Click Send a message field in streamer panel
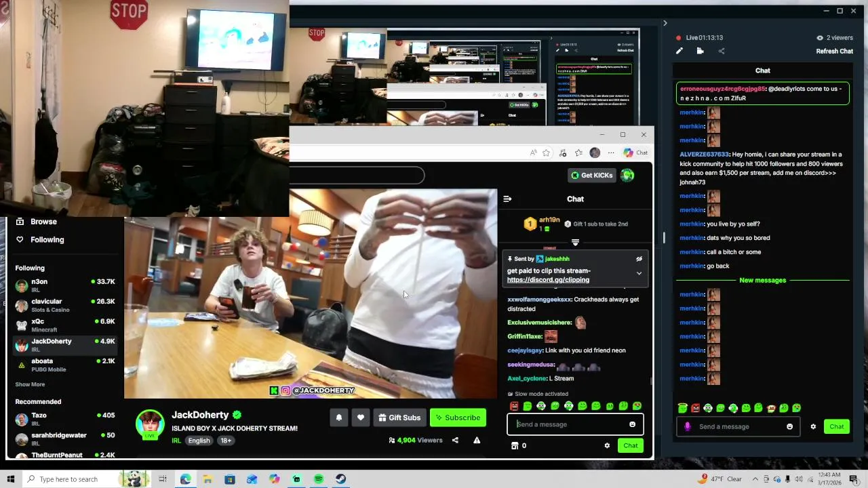The image size is (868, 488). tap(738, 426)
